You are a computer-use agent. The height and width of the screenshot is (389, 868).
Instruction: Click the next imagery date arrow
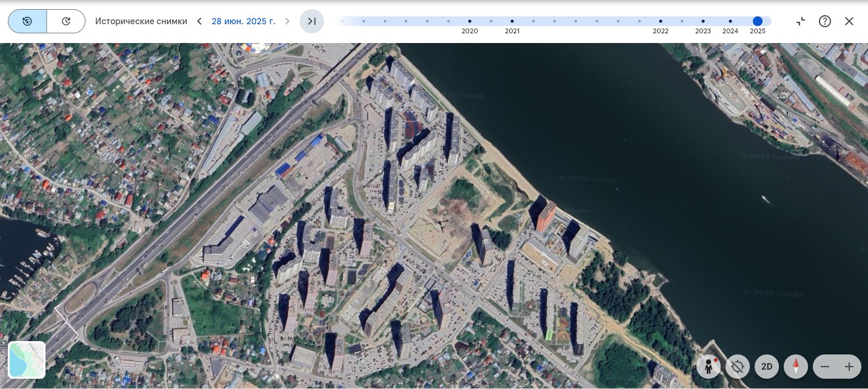pyautogui.click(x=287, y=21)
